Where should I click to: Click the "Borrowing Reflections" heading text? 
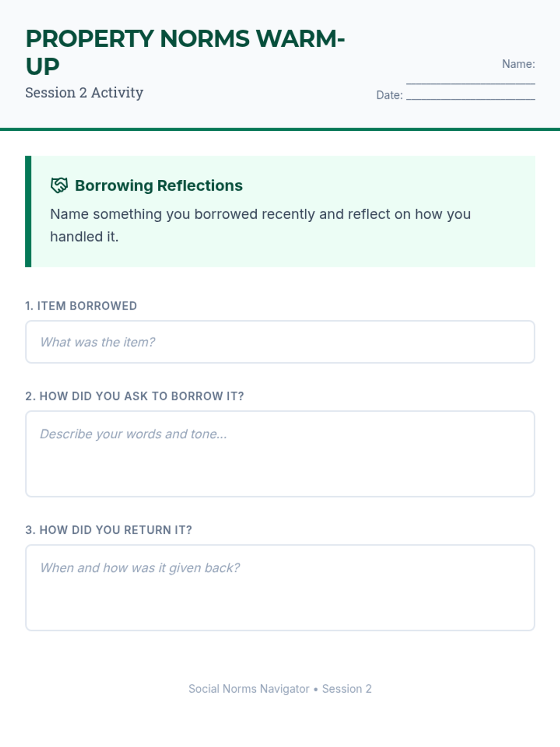coord(159,185)
